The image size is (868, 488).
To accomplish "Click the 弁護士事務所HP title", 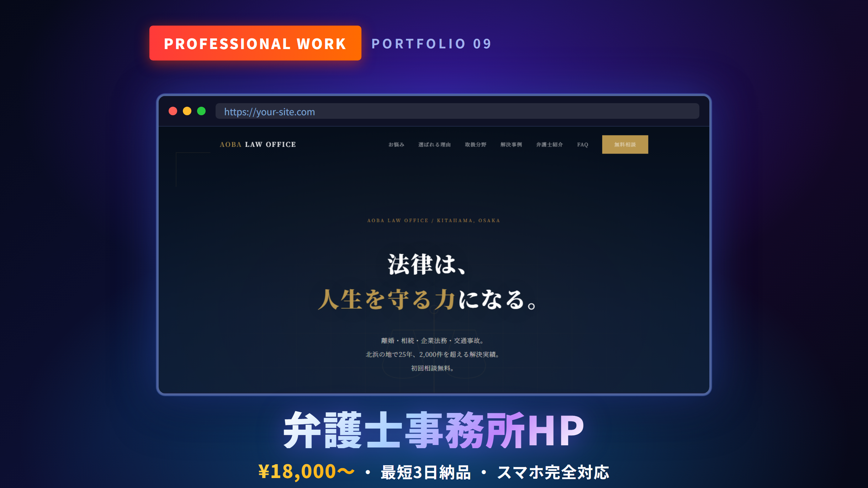I will pos(434,430).
